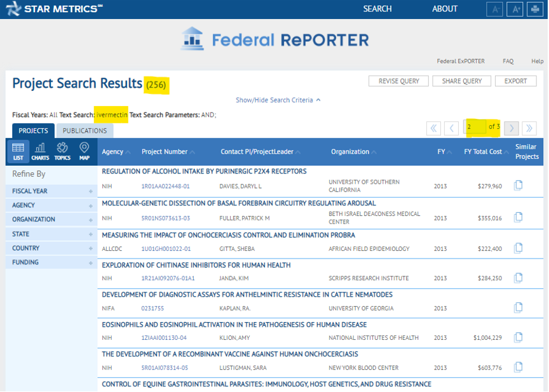Viewport: 549px width, 392px height.
Task: Open project number 5R01NS073613-03
Action: pyautogui.click(x=166, y=218)
